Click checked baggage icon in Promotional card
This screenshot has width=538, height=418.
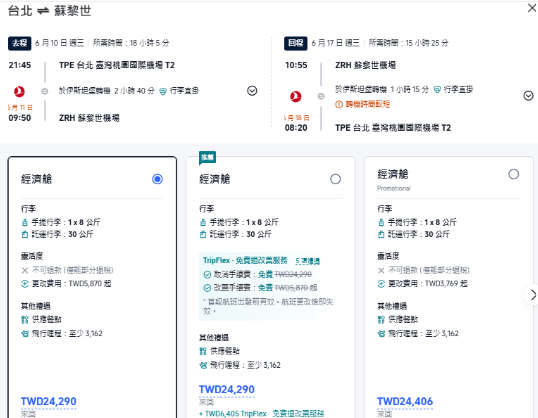381,234
